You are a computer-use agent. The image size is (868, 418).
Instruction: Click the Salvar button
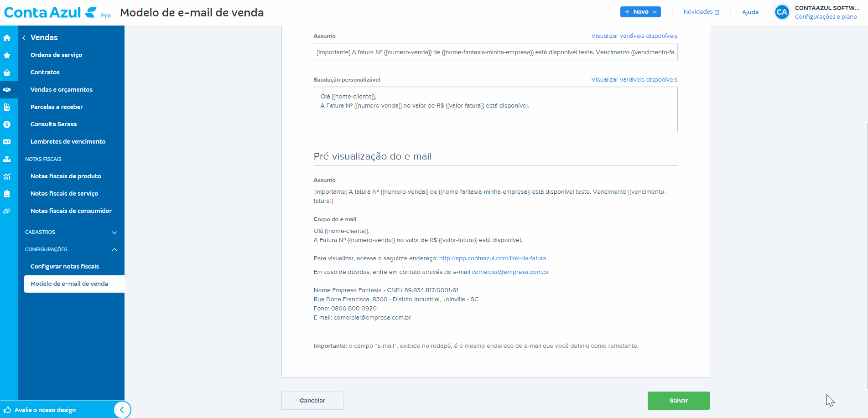coord(678,401)
